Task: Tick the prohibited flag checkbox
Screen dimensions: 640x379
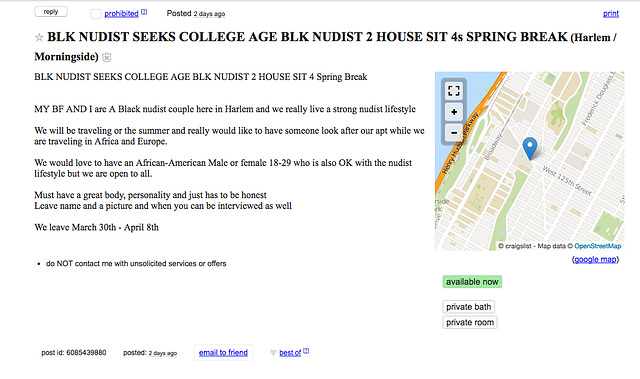Action: pos(96,14)
